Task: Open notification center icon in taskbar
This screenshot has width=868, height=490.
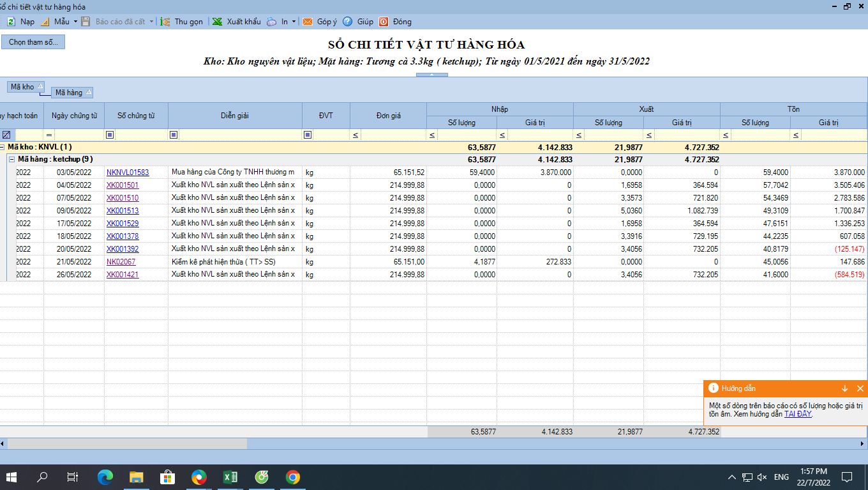Action: click(847, 477)
